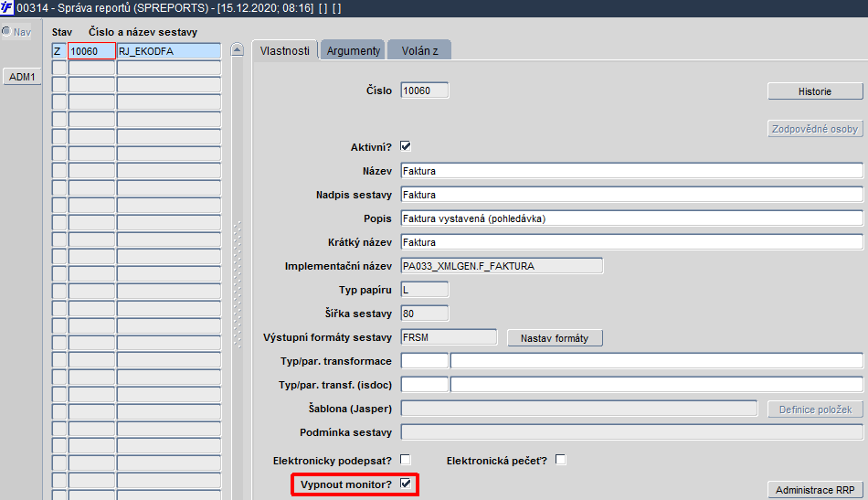
Task: Click the Zodpovědné osoby button
Action: (x=815, y=129)
